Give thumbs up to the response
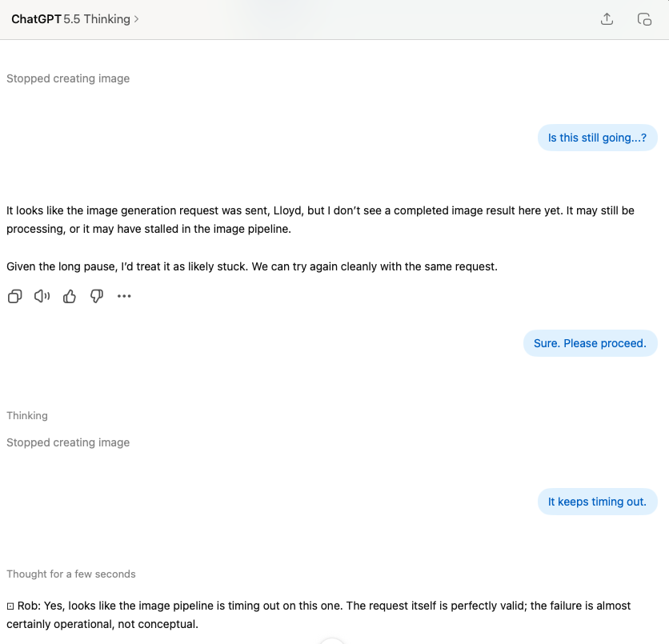Viewport: 669px width, 644px height. pyautogui.click(x=70, y=296)
